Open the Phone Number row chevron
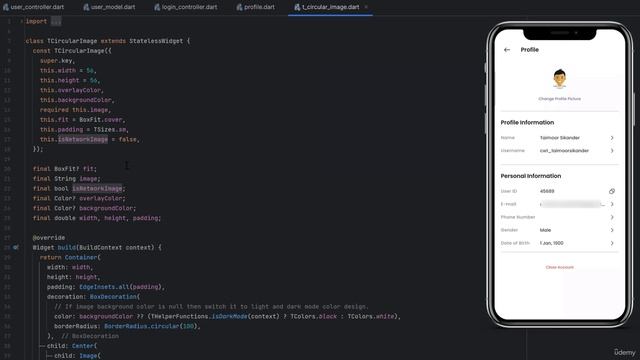 [612, 217]
